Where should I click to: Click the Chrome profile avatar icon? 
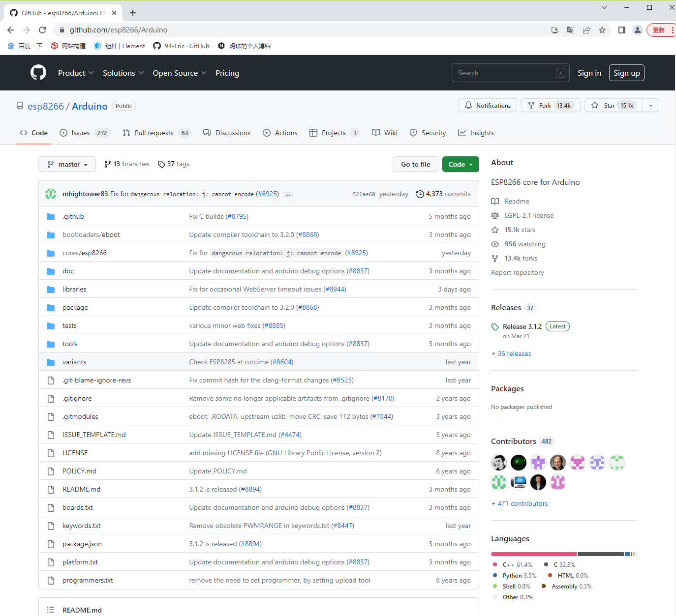tap(637, 30)
